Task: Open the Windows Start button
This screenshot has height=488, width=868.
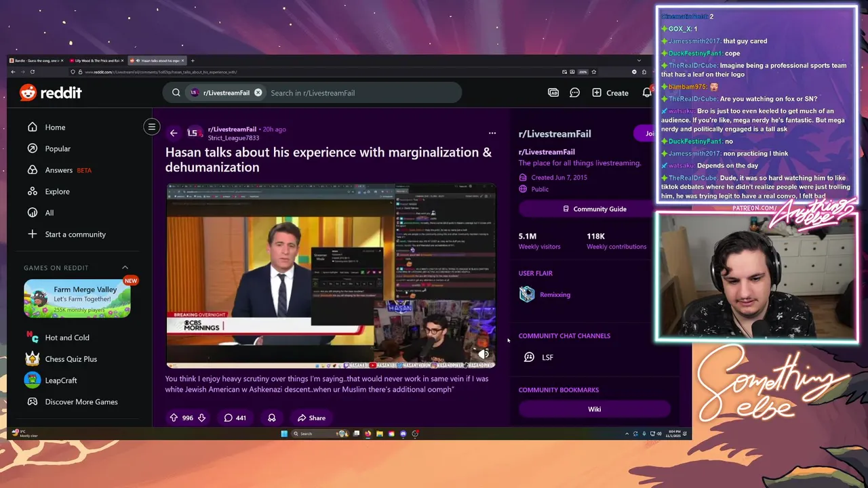Action: (x=284, y=434)
